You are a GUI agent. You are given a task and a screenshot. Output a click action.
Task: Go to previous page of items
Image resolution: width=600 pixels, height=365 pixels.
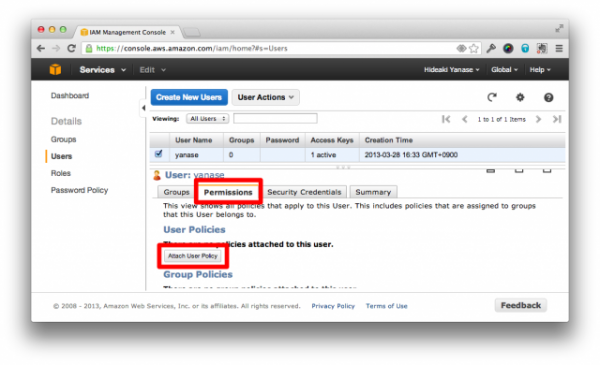(x=465, y=119)
